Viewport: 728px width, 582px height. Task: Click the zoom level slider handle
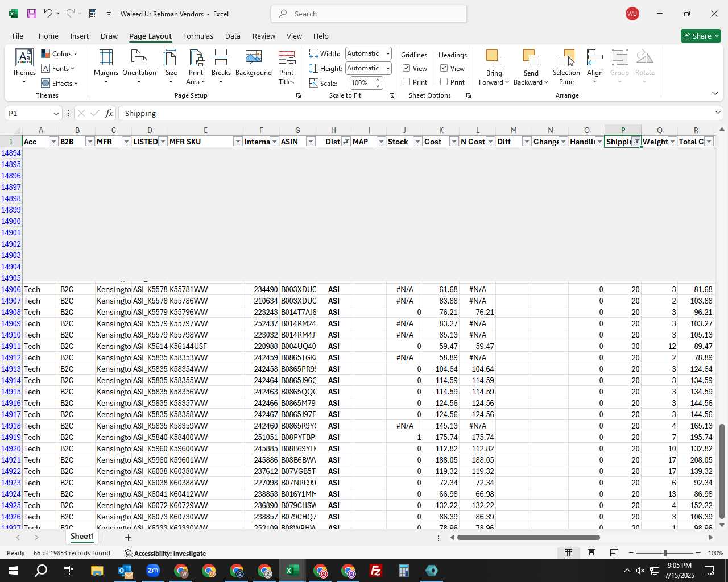pyautogui.click(x=665, y=553)
